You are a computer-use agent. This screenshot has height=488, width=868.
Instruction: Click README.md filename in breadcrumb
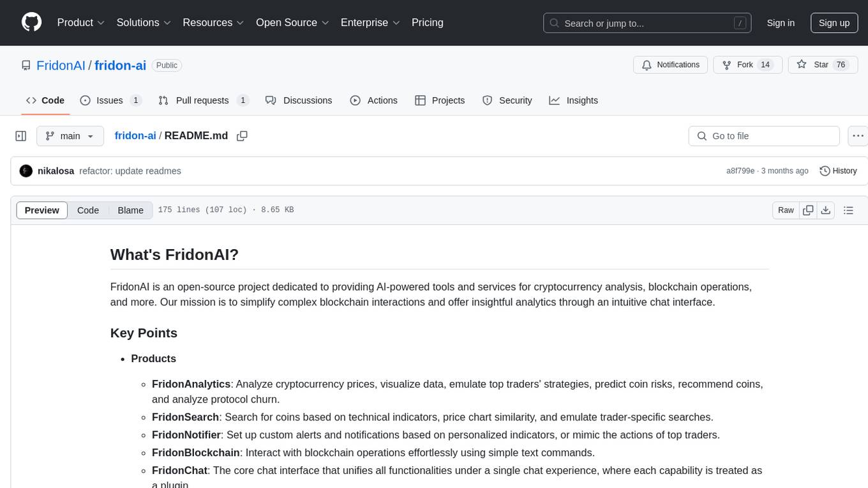click(196, 136)
